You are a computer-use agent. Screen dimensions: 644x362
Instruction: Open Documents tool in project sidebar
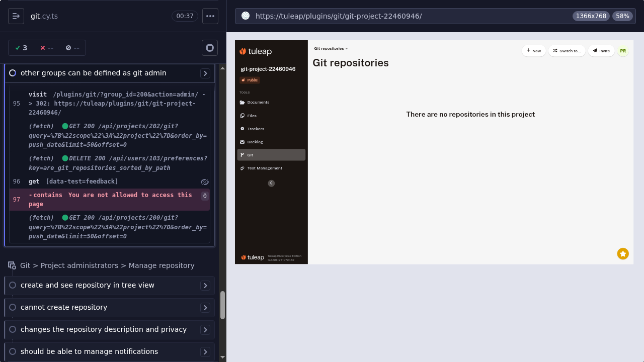pos(258,102)
